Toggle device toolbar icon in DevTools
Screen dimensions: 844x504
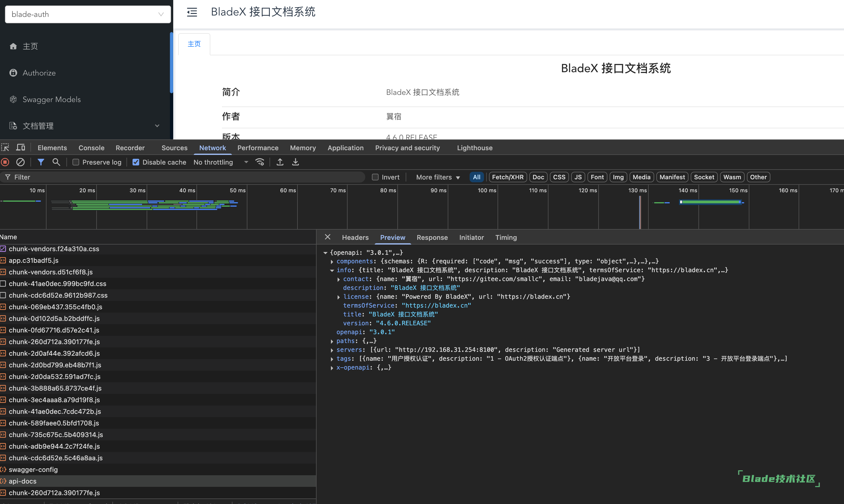coord(21,148)
